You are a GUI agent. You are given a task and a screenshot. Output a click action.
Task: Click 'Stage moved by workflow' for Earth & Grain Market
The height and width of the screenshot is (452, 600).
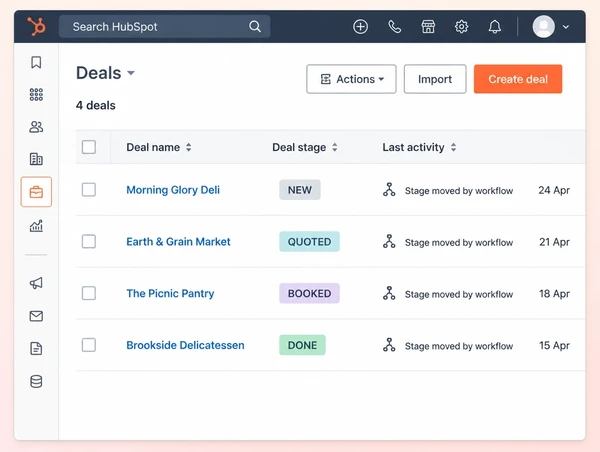coord(459,242)
